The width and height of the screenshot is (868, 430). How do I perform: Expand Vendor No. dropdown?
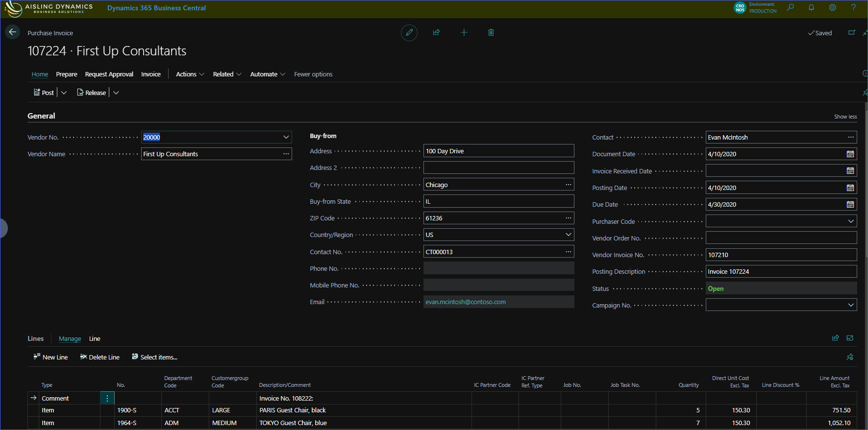[x=286, y=137]
